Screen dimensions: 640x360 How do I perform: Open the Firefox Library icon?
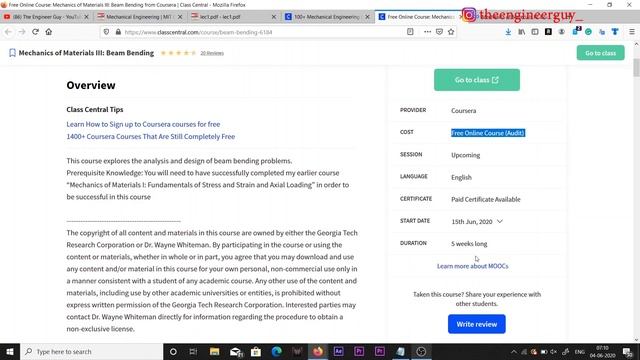(522, 32)
